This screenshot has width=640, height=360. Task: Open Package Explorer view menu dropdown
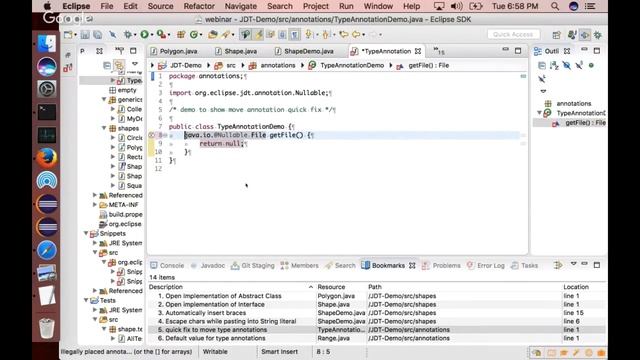click(135, 64)
